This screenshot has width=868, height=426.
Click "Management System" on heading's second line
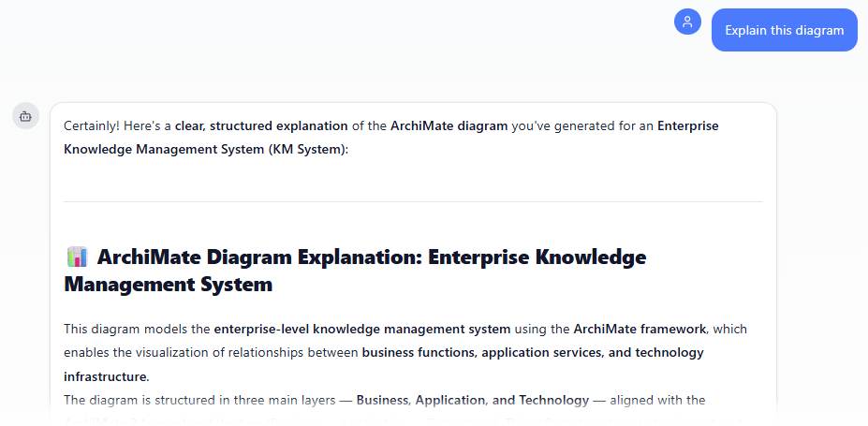[168, 284]
